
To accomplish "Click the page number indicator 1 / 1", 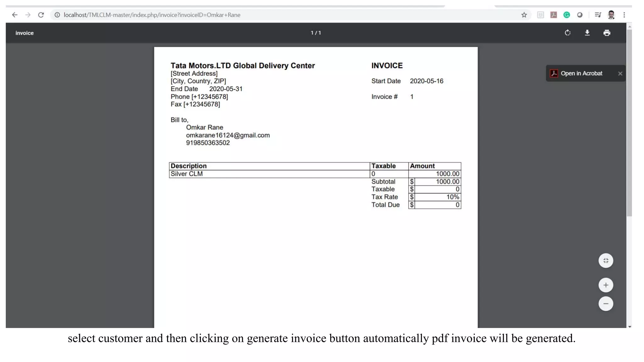I will (x=316, y=33).
